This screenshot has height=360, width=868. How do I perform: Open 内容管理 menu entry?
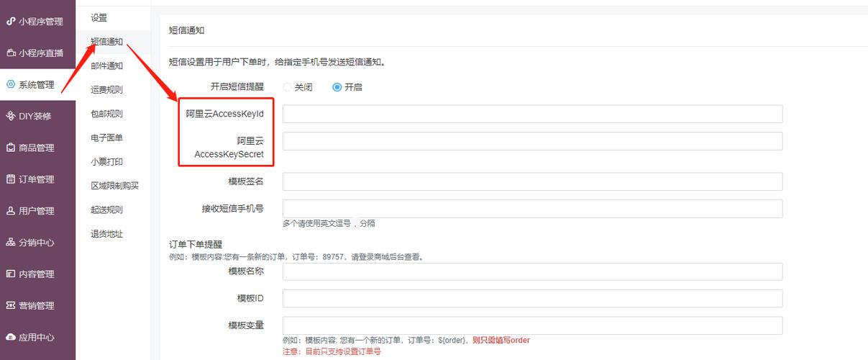click(x=37, y=274)
